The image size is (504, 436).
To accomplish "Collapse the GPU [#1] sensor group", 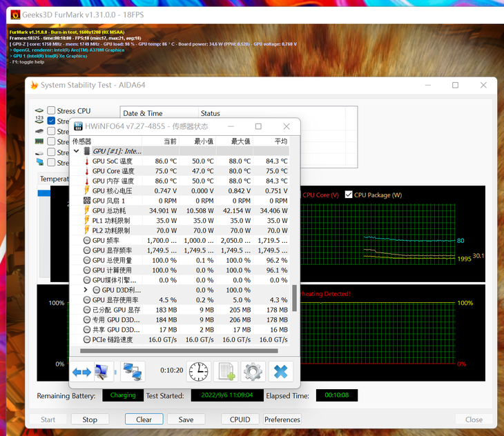I will pyautogui.click(x=77, y=151).
